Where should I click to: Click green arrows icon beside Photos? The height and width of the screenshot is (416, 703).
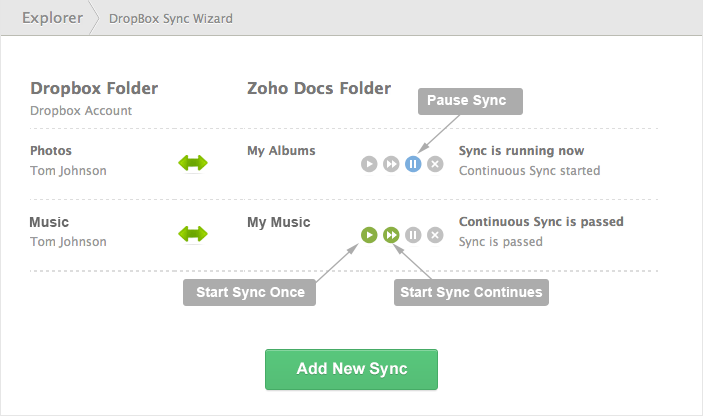193,162
